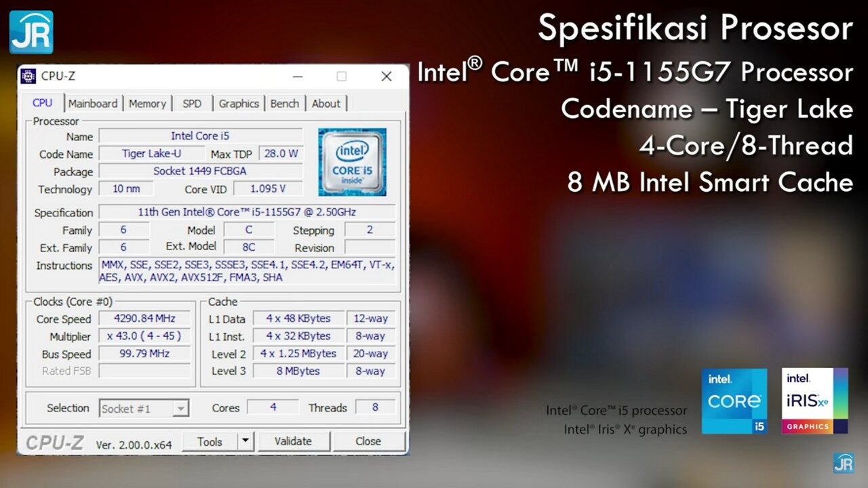Open the Memory tab
This screenshot has height=488, width=868.
tap(147, 104)
